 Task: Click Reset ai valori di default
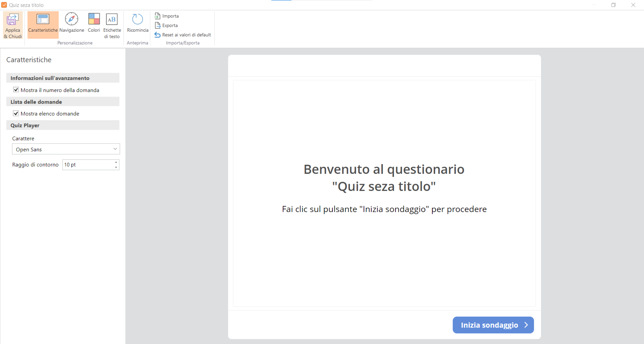183,35
